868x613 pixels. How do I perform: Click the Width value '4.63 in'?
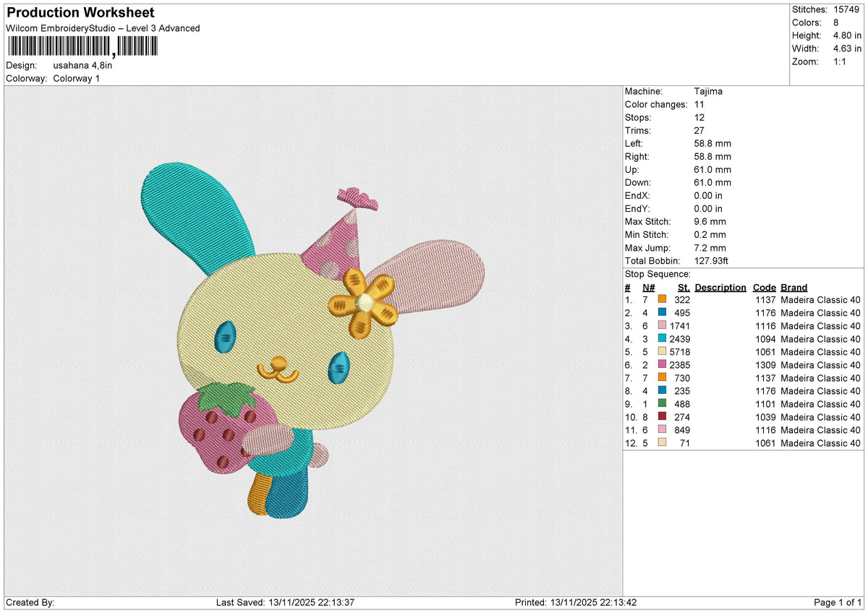(847, 48)
